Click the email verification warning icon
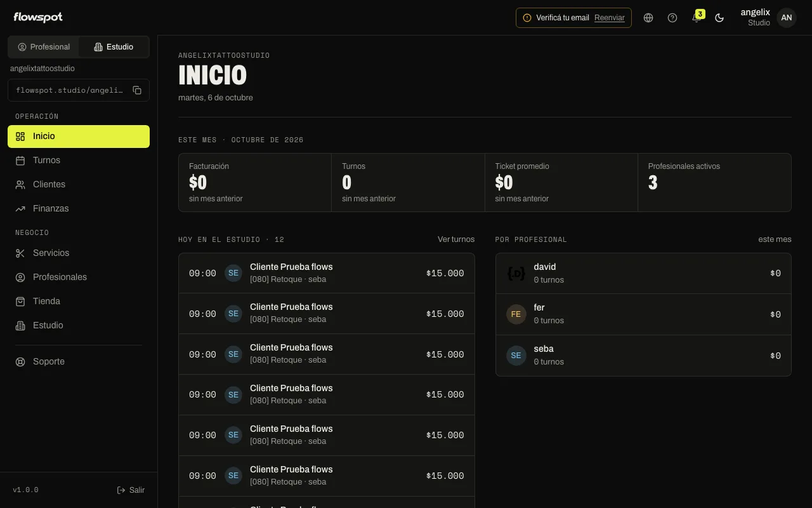This screenshot has width=812, height=508. tap(527, 18)
